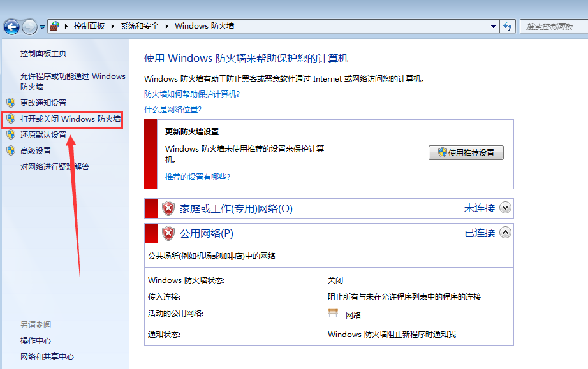
Task: Expand the arrow after 系统和安全 breadcrumb
Action: (166, 26)
